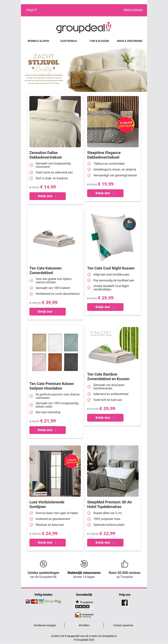
Task: Click the Thuiswinkel Waarborg logo
Action: [x=84, y=615]
